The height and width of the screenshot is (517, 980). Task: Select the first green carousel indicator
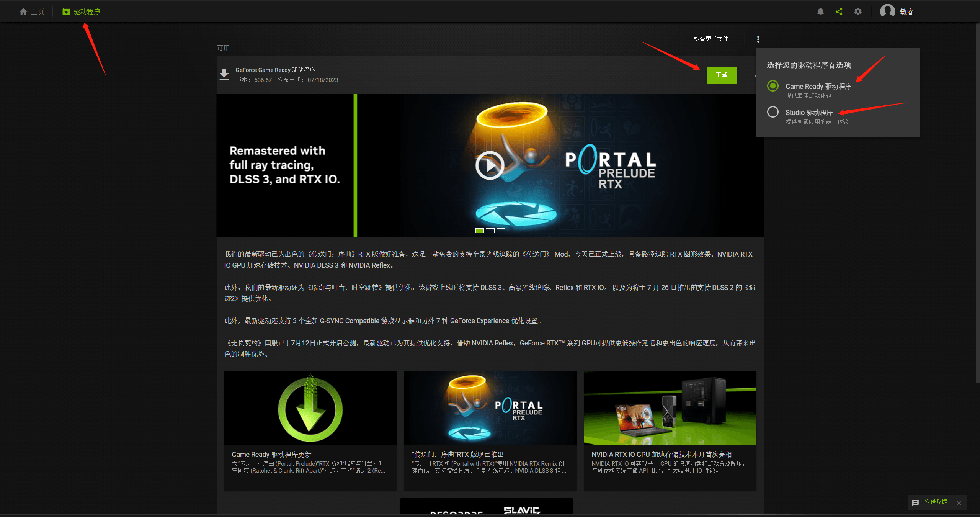(x=480, y=231)
